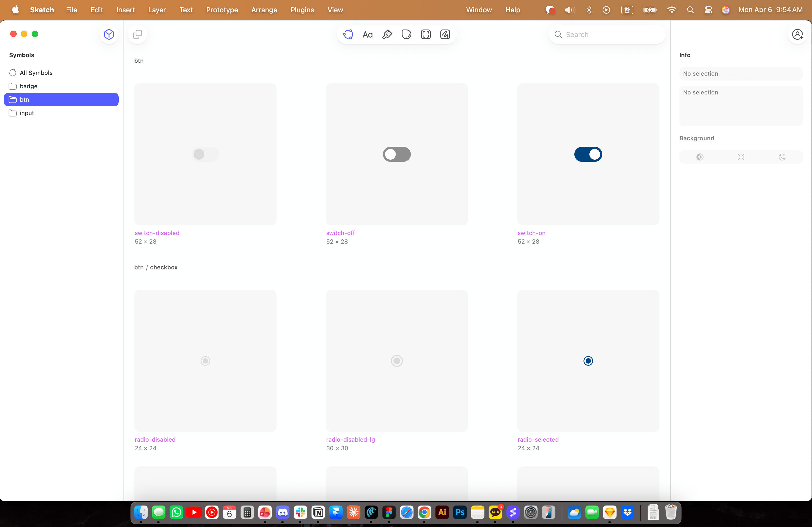The height and width of the screenshot is (527, 812).
Task: Set preview background to light mode
Action: pos(741,157)
